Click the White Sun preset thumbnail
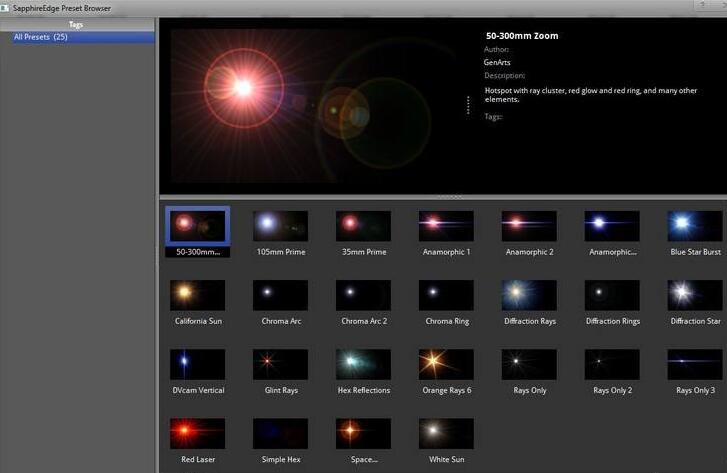Image resolution: width=727 pixels, height=473 pixels. [446, 433]
